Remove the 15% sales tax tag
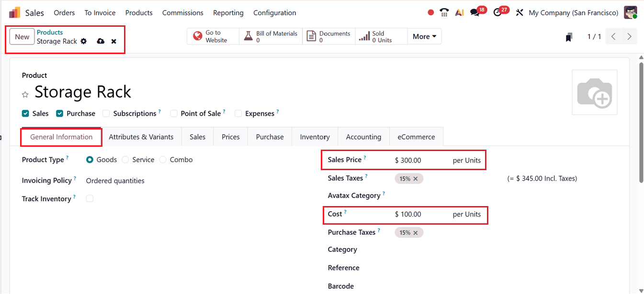 (x=416, y=178)
